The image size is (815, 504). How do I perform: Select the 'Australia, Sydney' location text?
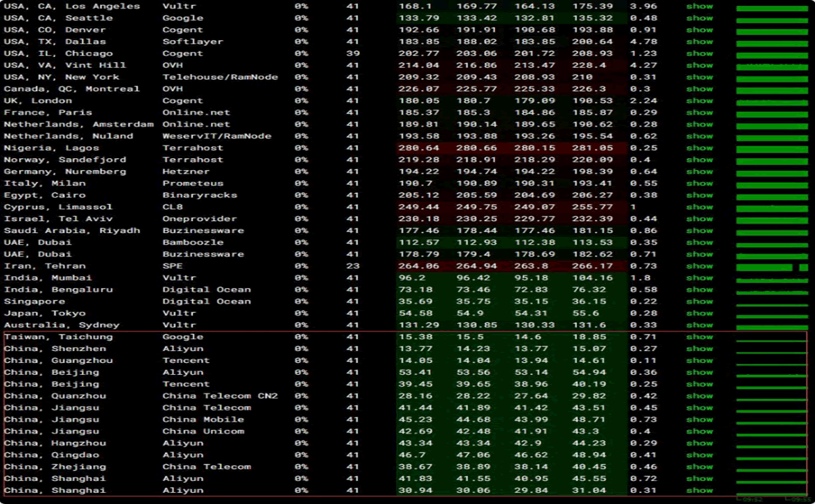point(62,325)
